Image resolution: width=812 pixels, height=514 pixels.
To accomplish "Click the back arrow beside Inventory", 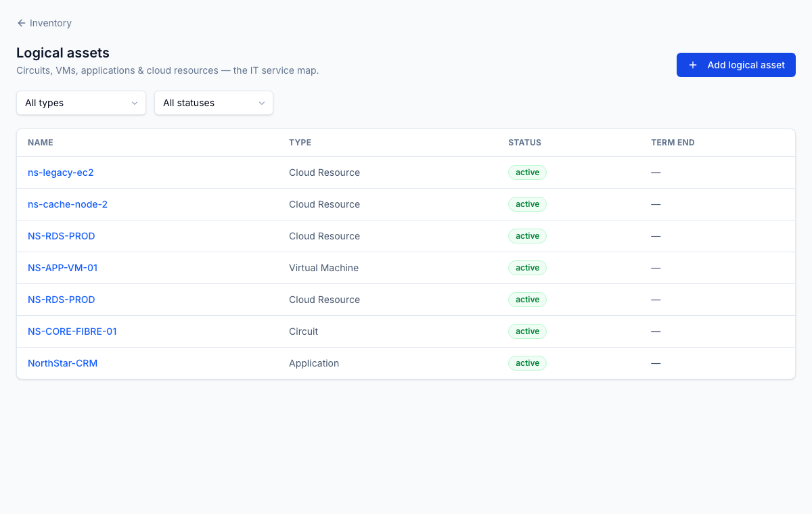I will tap(21, 23).
